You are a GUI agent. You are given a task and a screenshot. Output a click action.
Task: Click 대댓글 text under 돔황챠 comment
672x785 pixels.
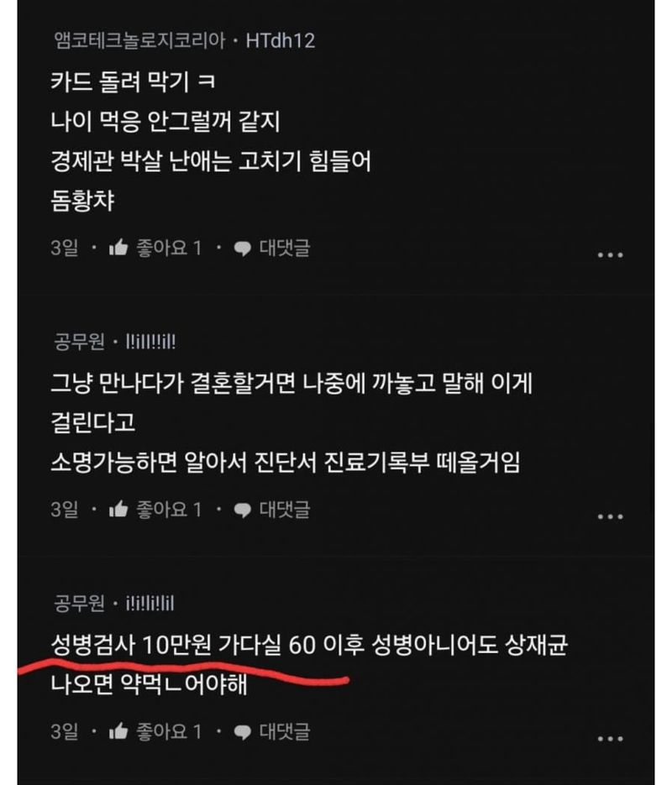click(x=285, y=248)
